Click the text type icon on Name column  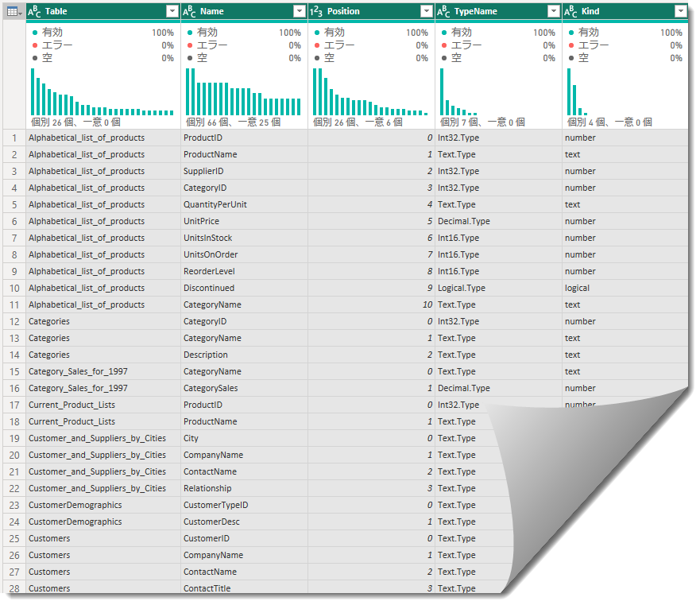[x=189, y=12]
